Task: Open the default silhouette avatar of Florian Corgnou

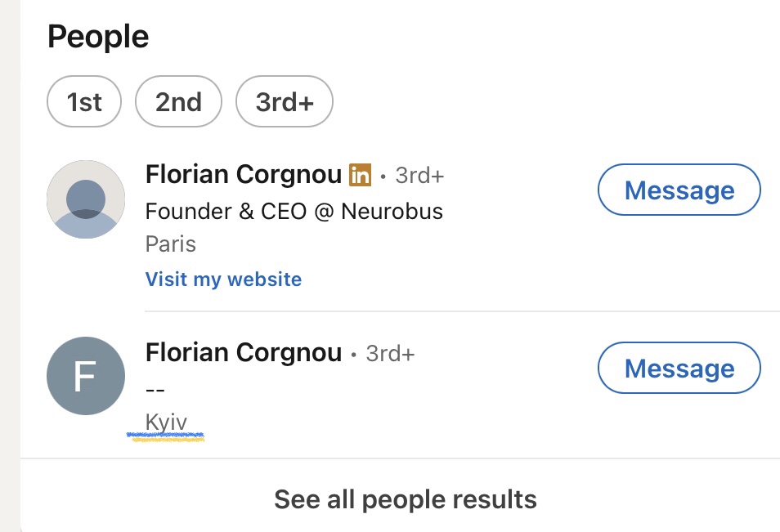Action: pyautogui.click(x=86, y=199)
